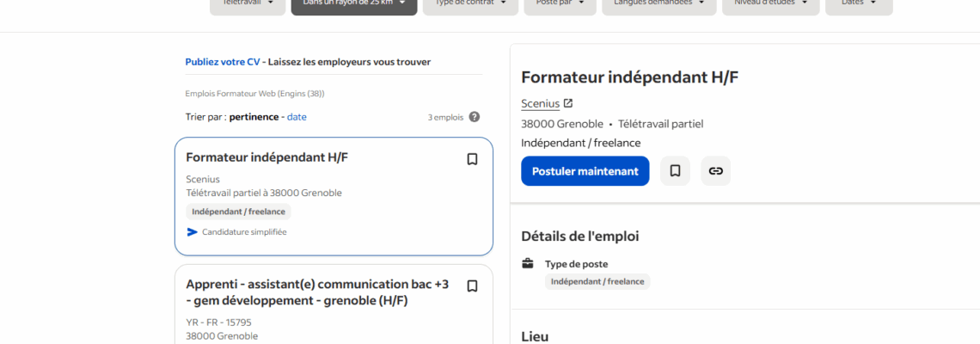This screenshot has width=980, height=344.
Task: Save the Apprenti assistant(e) communication listing
Action: tap(472, 286)
